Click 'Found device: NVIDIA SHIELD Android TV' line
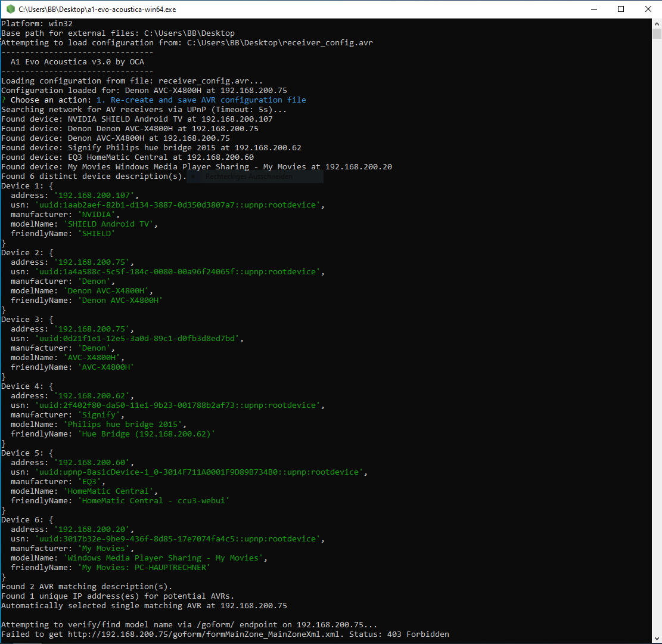 point(137,119)
